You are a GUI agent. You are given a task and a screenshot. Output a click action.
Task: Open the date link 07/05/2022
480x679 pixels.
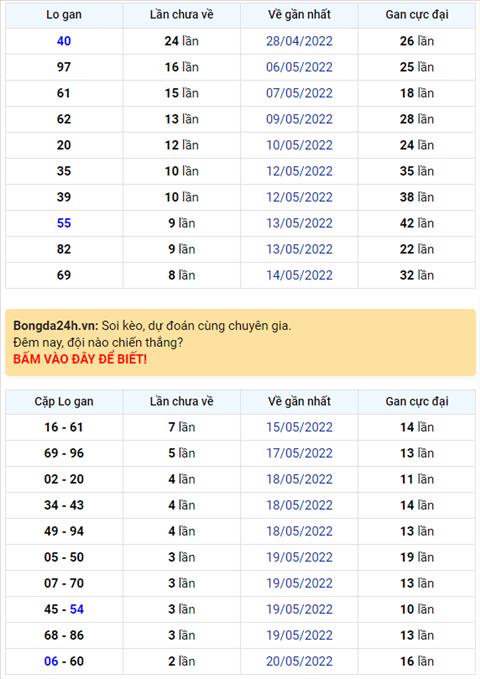(x=299, y=93)
